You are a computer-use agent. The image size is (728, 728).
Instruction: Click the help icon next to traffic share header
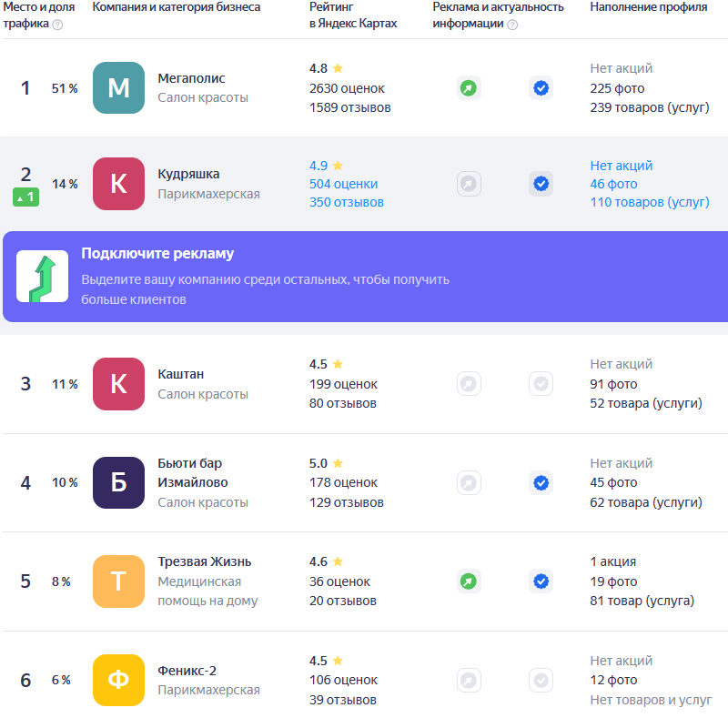coord(58,25)
